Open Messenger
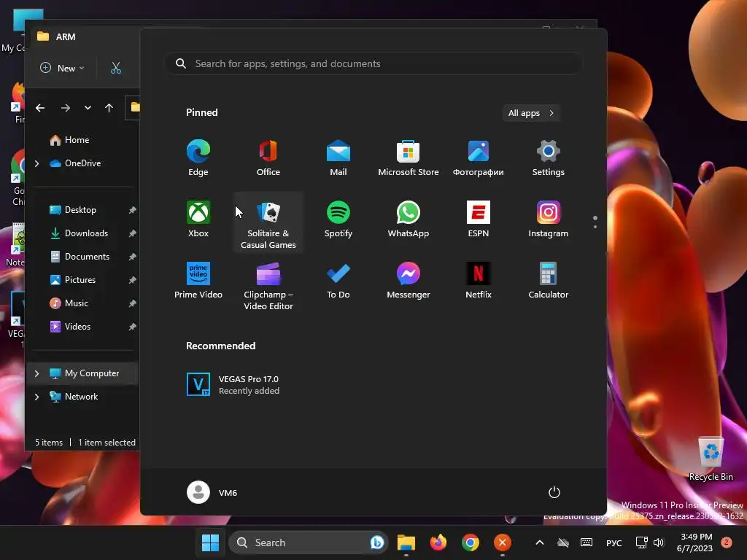Screen dimensions: 747x560 409,281
